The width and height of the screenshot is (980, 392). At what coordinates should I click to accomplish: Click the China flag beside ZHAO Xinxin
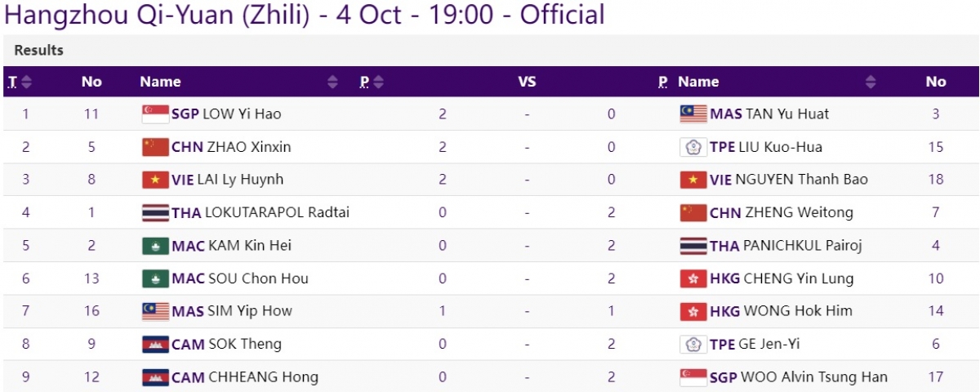click(x=155, y=147)
